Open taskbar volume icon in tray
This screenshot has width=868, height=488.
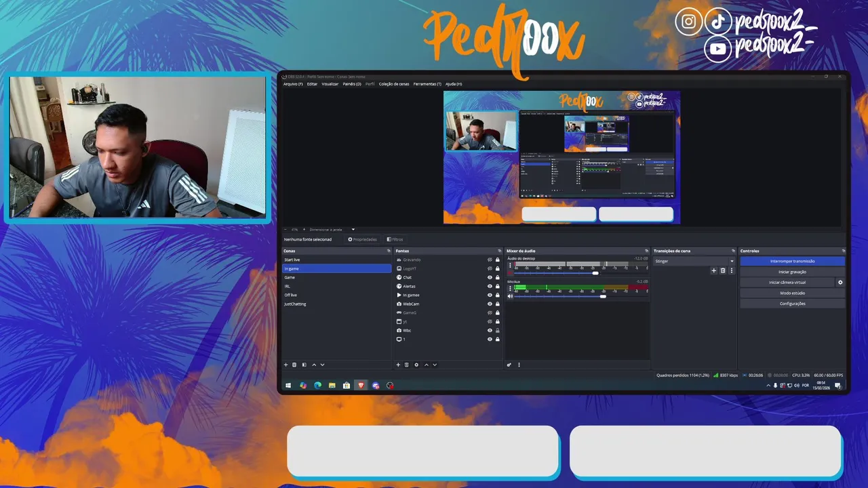click(796, 386)
